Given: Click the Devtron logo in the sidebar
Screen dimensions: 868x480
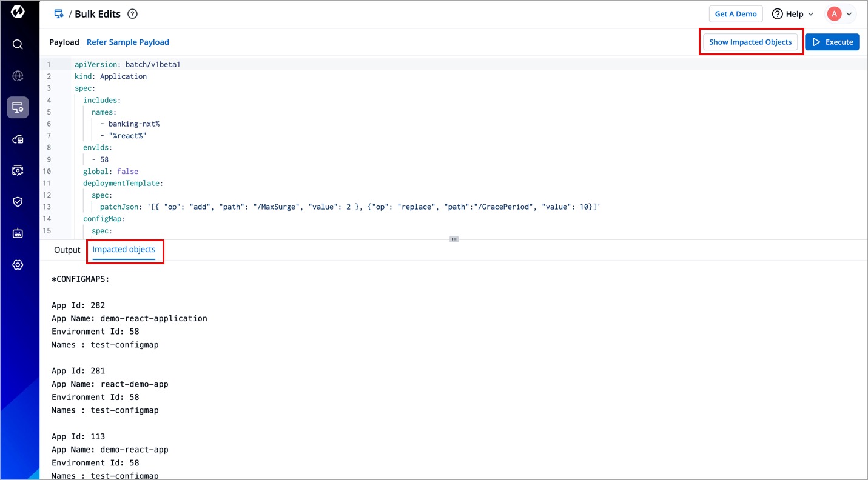Looking at the screenshot, I should [18, 13].
